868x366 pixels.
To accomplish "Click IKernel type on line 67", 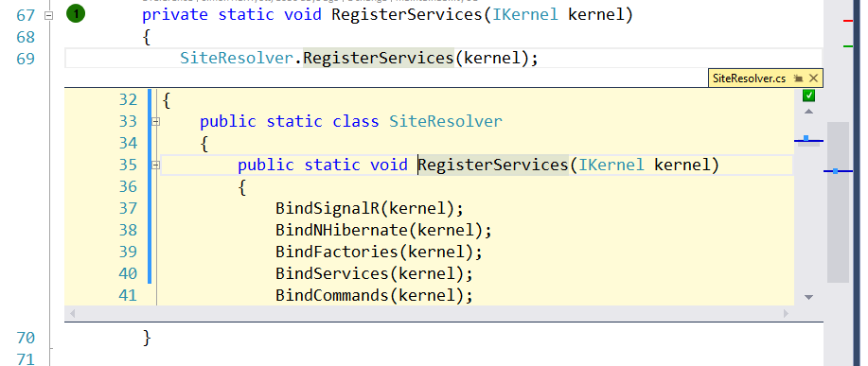I will click(524, 14).
